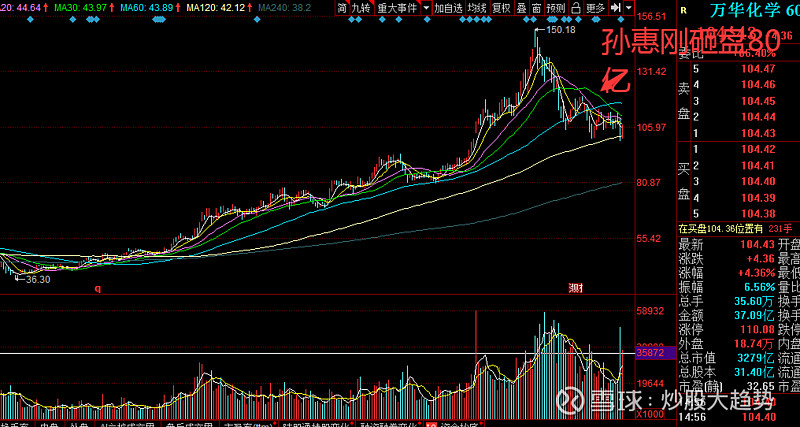
Task: Click the 涨跌 change value +4.36
Action: 761,259
